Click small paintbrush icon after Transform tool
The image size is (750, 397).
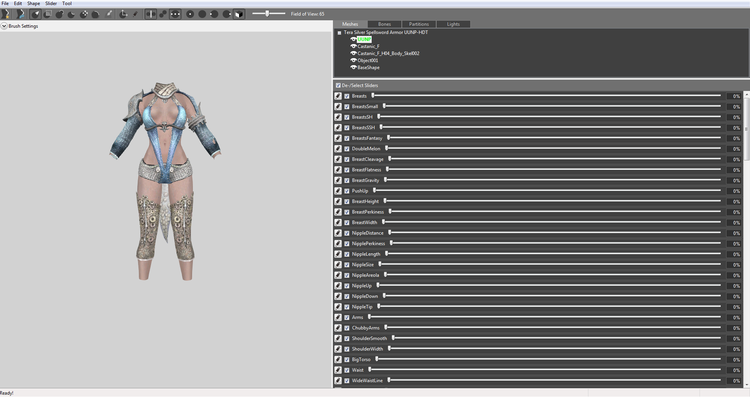[x=135, y=14]
